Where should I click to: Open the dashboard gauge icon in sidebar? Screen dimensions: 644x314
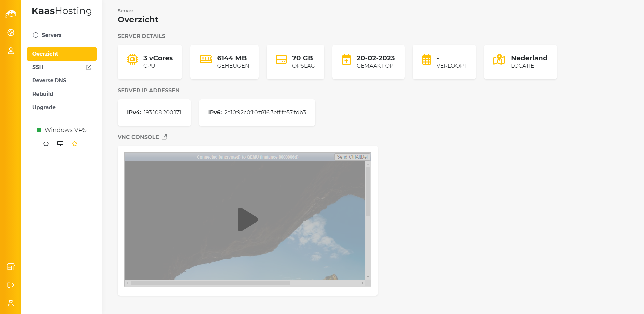click(x=11, y=33)
